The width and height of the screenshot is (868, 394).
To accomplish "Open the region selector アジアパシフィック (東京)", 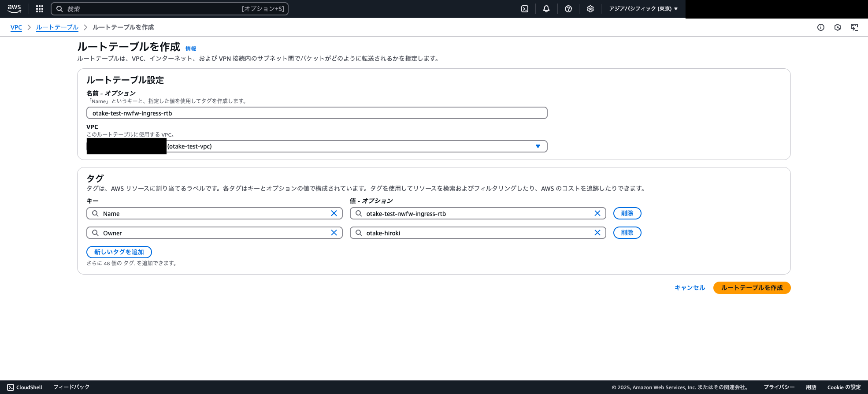I will point(643,9).
